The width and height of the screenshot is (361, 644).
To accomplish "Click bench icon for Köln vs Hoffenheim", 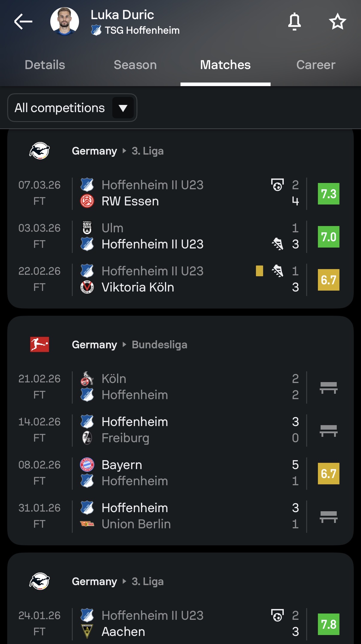I will coord(329,387).
